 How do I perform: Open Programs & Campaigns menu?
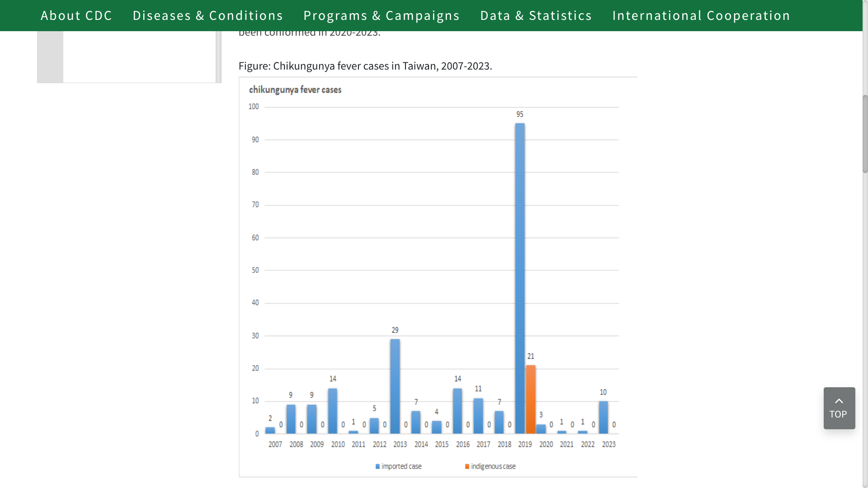[381, 15]
